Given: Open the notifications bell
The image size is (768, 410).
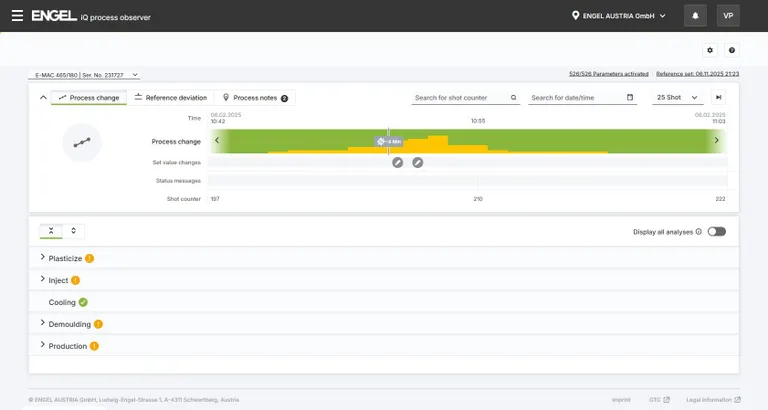Looking at the screenshot, I should 695,16.
